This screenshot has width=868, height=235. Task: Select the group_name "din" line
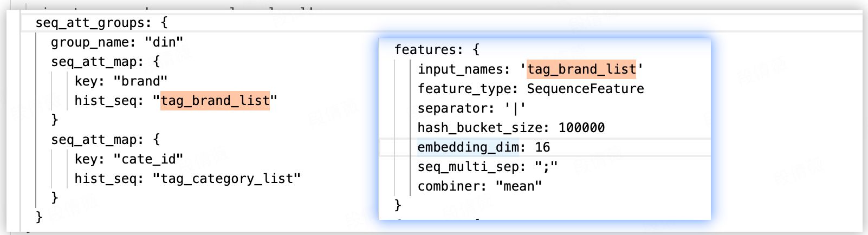pos(117,42)
